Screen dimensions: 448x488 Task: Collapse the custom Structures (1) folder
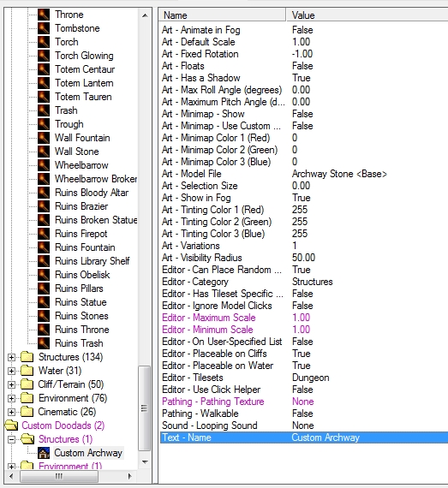[11, 439]
